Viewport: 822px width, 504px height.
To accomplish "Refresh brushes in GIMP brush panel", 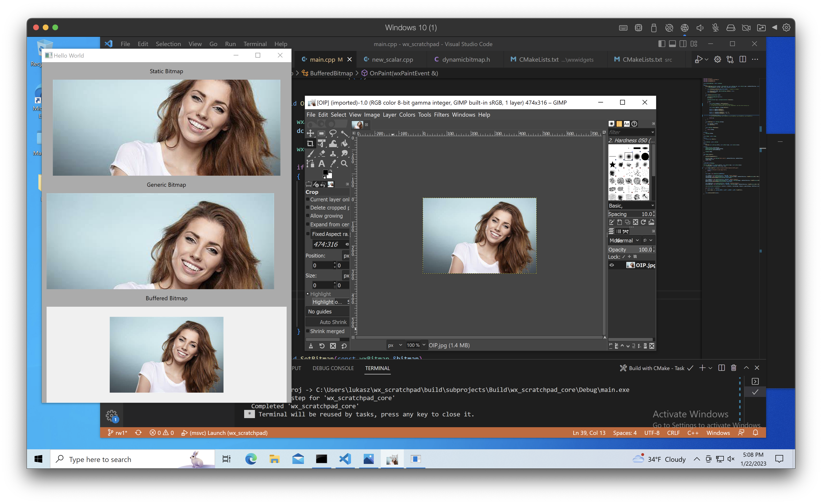I will (x=643, y=222).
